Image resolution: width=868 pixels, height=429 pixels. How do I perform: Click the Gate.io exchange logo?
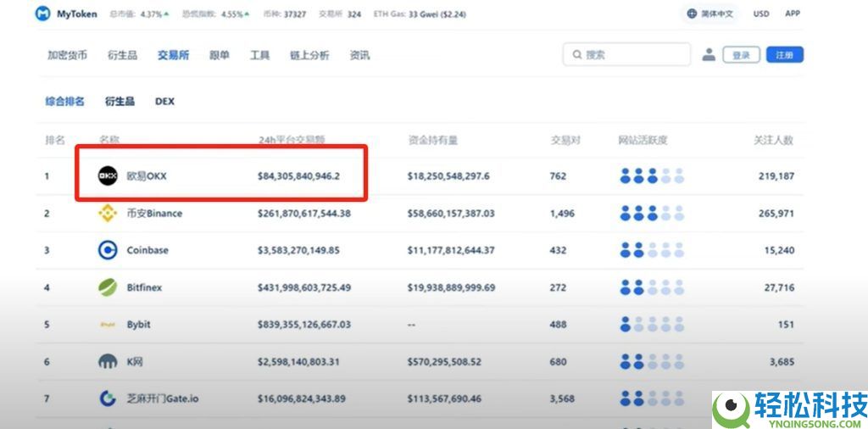[108, 398]
